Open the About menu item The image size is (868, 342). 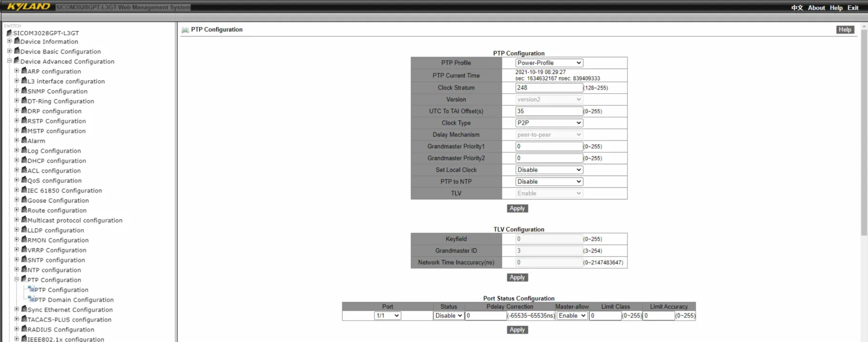click(817, 8)
